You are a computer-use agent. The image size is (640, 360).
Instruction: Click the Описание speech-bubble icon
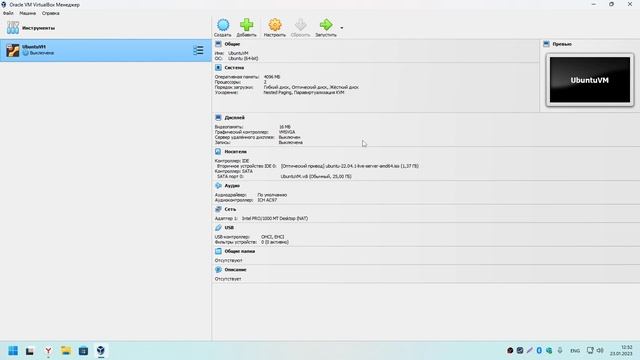pyautogui.click(x=218, y=269)
